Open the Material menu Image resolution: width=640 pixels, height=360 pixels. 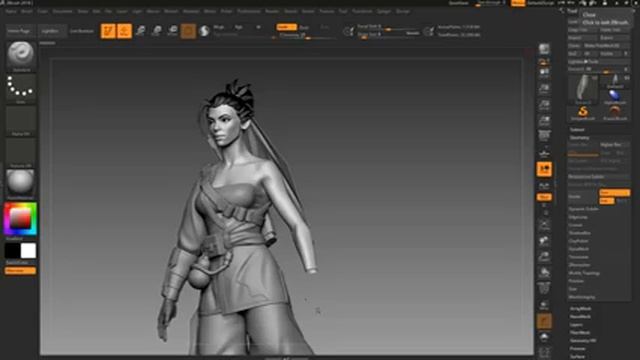pos(191,11)
